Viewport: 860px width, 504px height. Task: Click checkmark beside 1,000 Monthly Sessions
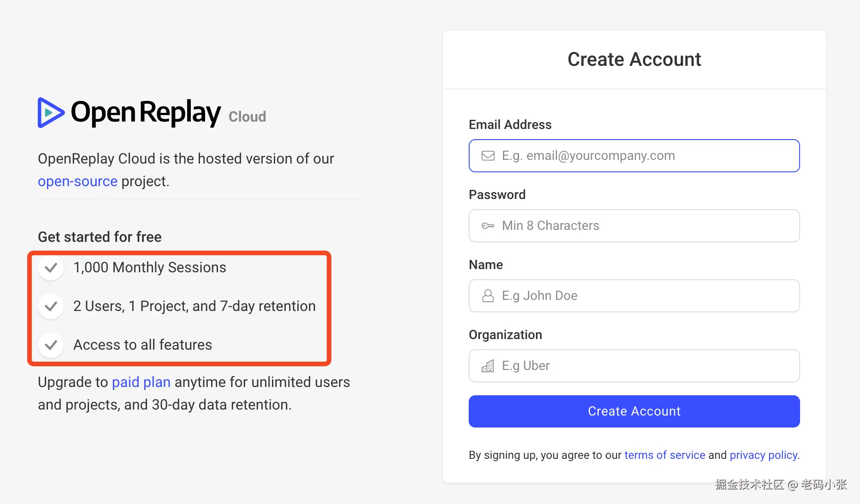pos(51,268)
